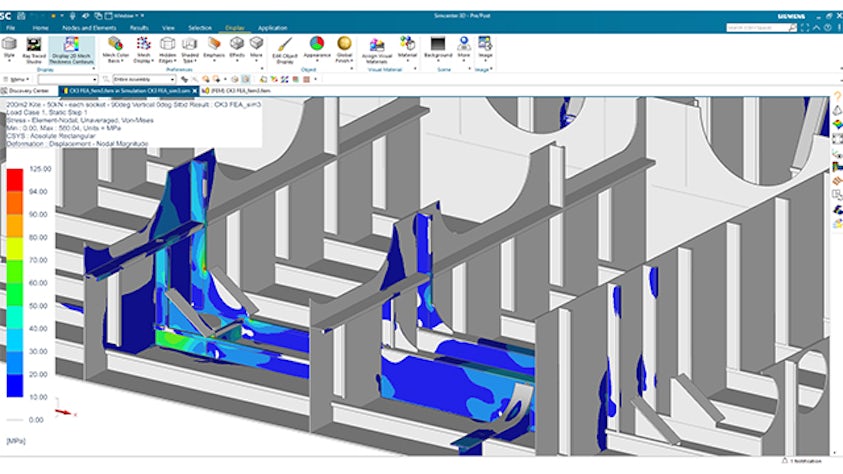Screen dimensions: 843x474
Task: Open the File menu
Action: pos(10,29)
